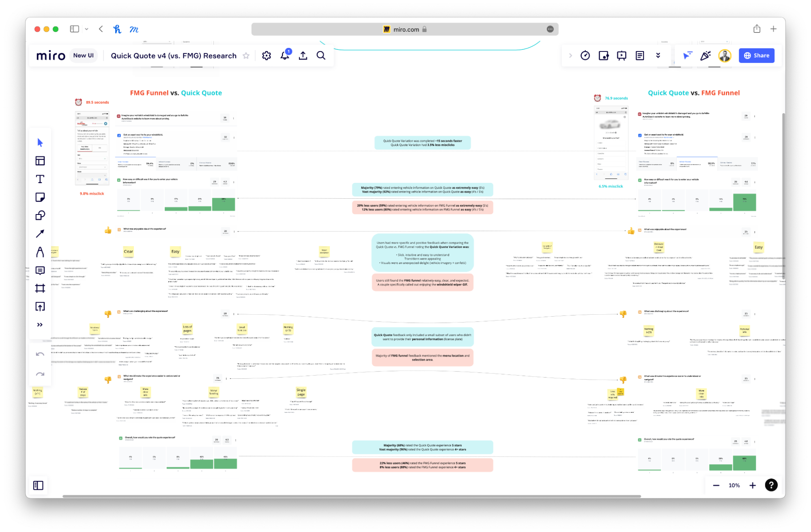Open the Shapes tool

[x=40, y=216]
